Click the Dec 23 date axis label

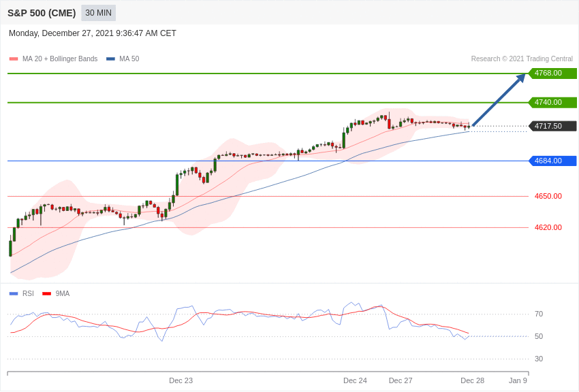pos(181,380)
